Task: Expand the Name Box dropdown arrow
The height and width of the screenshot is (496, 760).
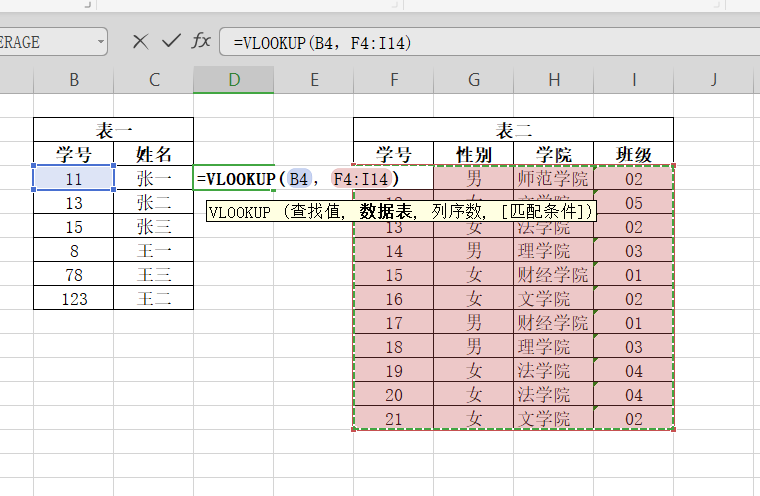Action: pos(100,42)
